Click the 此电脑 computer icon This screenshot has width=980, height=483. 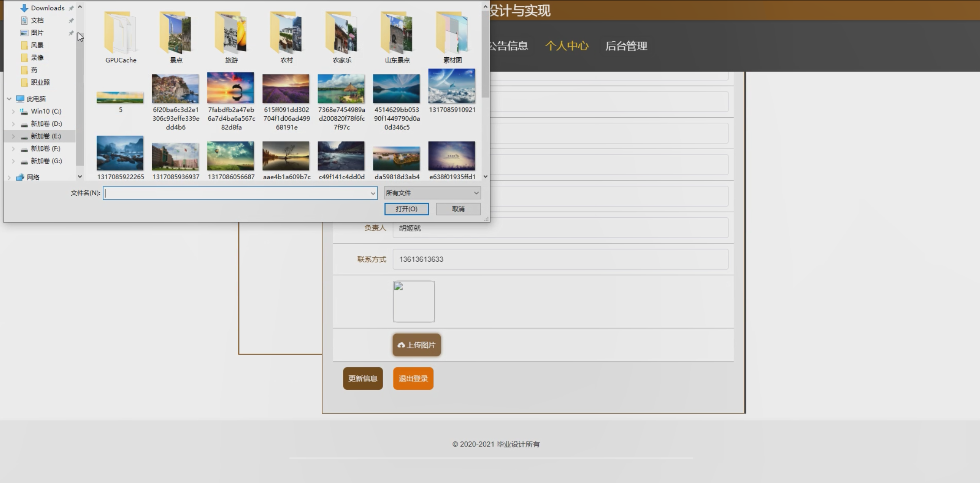click(20, 99)
